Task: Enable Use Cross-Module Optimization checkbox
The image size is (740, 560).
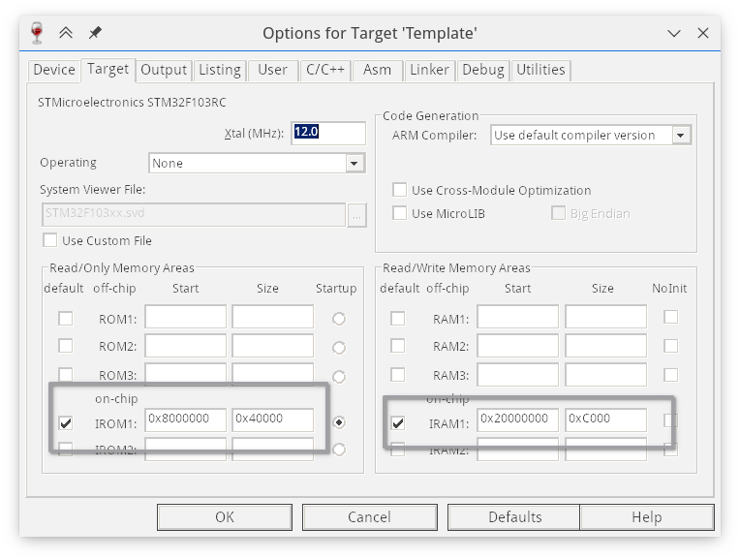Action: pyautogui.click(x=399, y=190)
